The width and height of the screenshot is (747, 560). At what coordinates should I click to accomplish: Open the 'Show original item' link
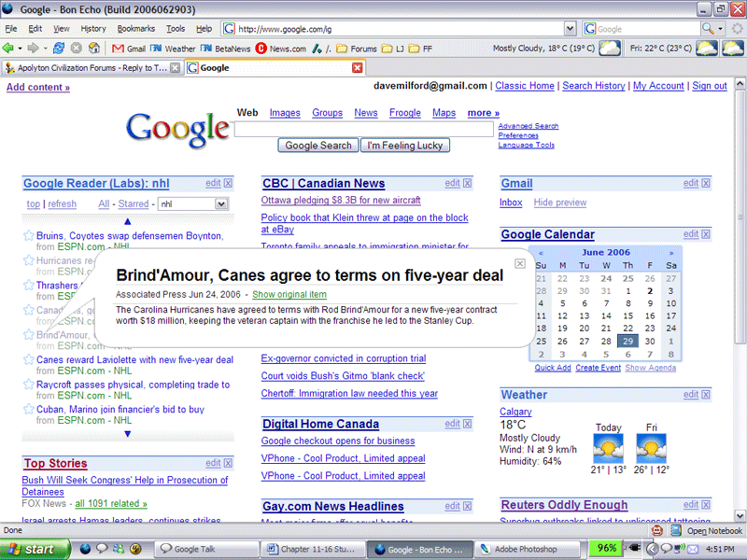289,294
